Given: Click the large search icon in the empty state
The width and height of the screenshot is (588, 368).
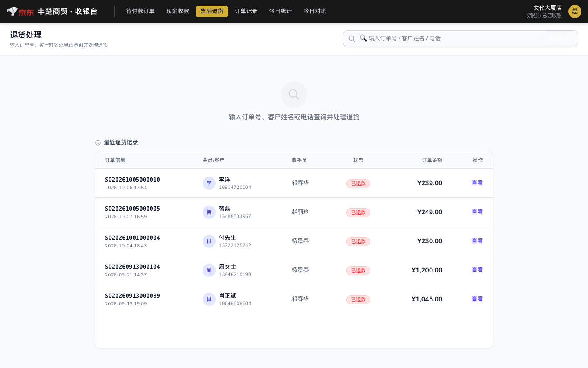Looking at the screenshot, I should pos(294,94).
